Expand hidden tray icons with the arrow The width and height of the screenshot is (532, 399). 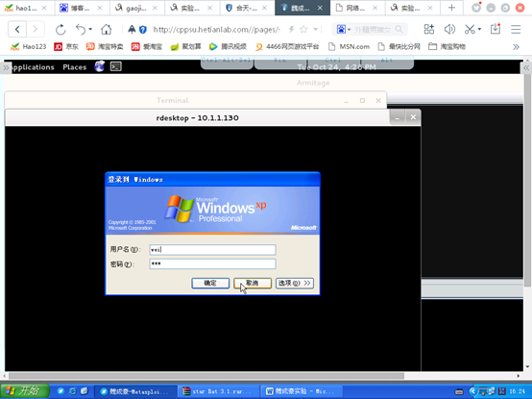472,391
